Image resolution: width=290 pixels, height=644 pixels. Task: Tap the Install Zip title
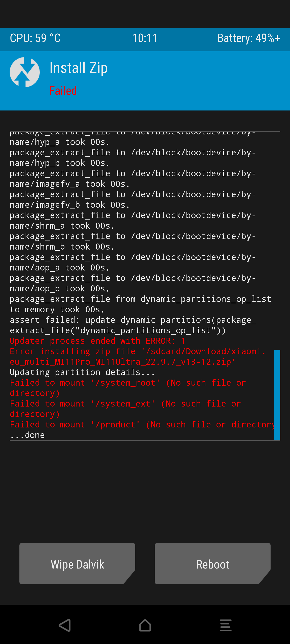coord(79,68)
